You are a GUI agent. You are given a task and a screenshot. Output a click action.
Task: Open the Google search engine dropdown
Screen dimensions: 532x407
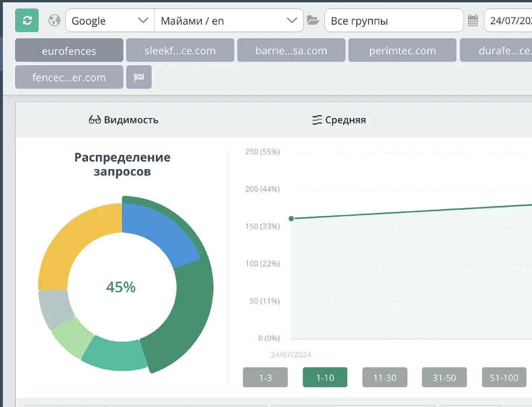pos(110,20)
